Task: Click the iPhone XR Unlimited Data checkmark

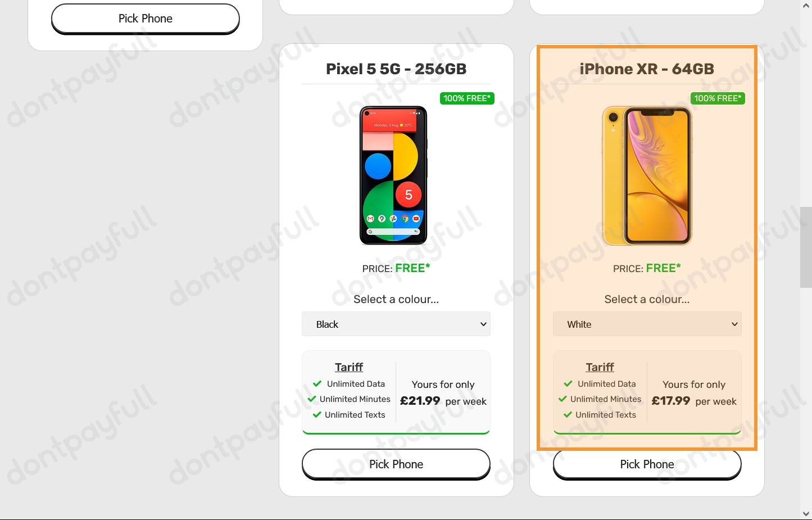Action: point(568,384)
